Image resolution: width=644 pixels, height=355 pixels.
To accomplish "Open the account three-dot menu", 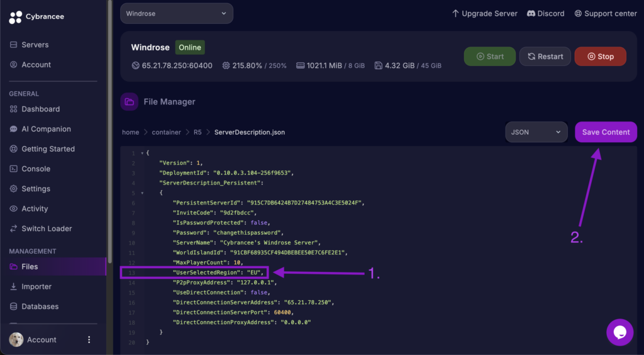I will pyautogui.click(x=89, y=340).
